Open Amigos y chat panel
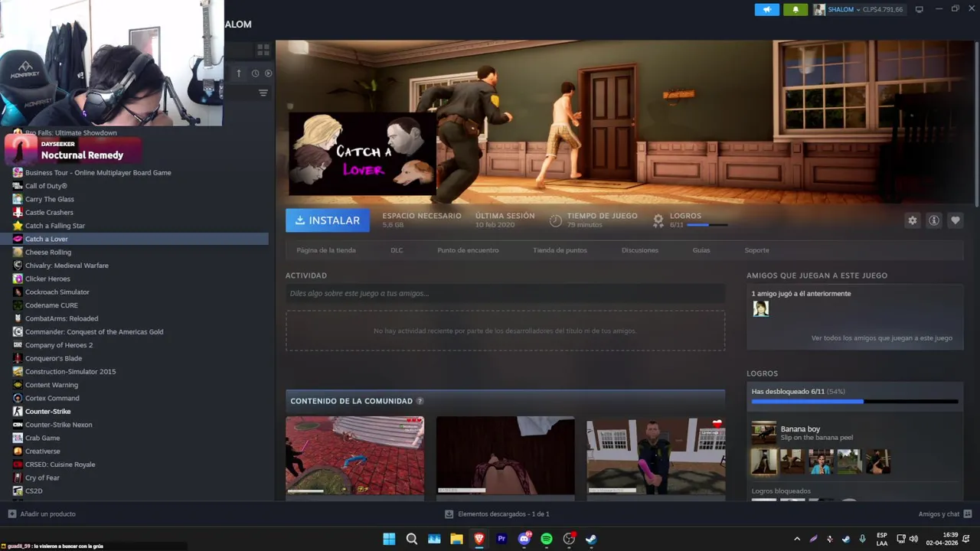 tap(945, 514)
